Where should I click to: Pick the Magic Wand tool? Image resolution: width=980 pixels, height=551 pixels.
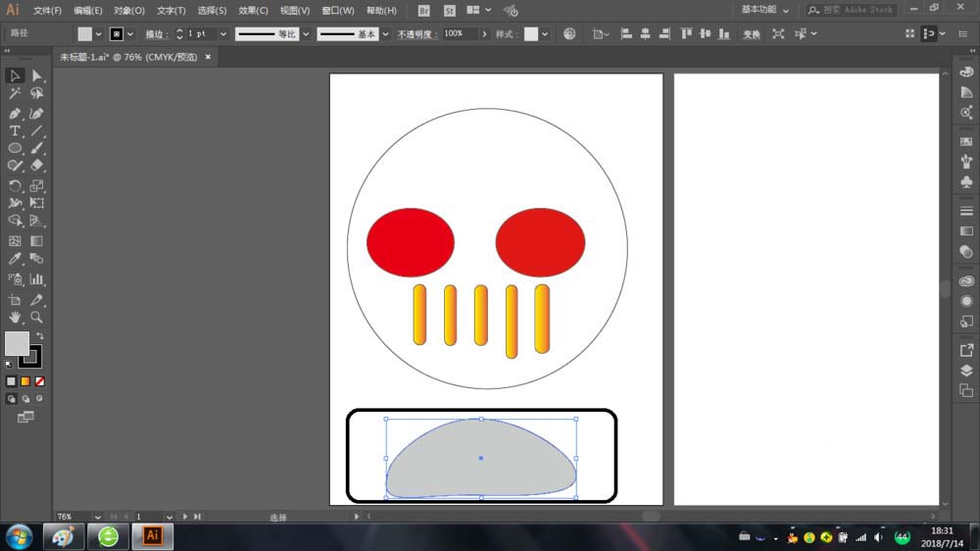click(15, 94)
